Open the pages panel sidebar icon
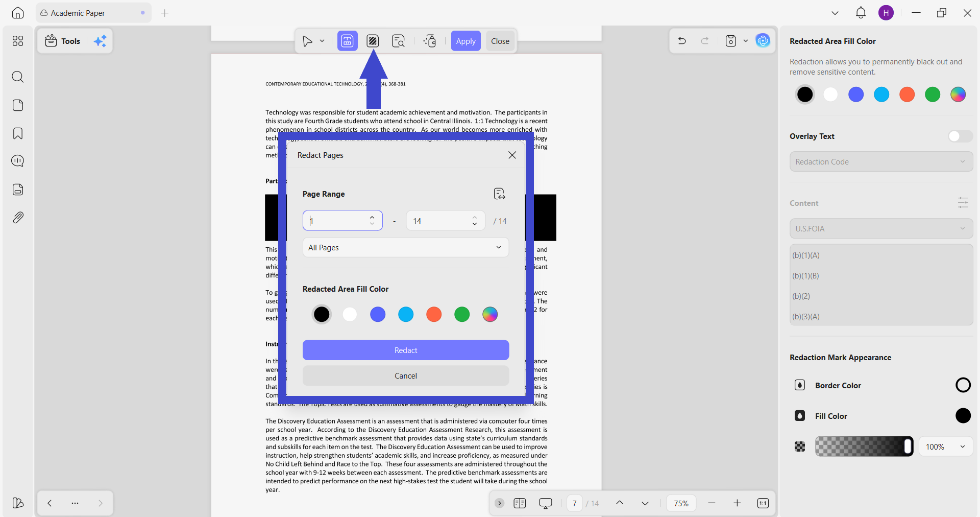The height and width of the screenshot is (517, 980). pos(18,105)
